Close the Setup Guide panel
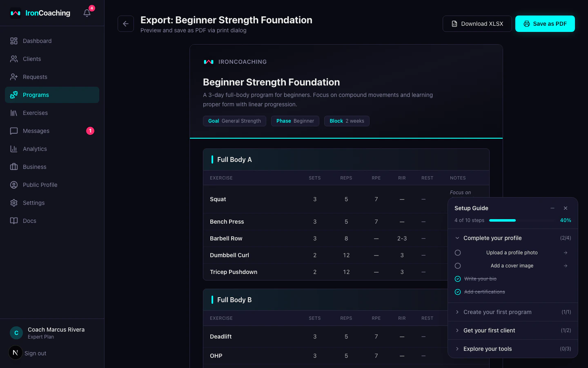Viewport: 588px width, 368px height. click(x=566, y=208)
